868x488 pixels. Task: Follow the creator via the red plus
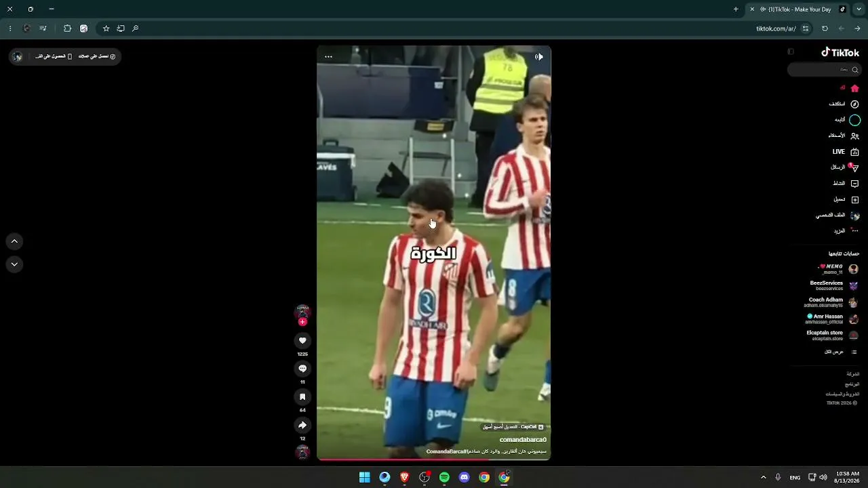pos(302,322)
